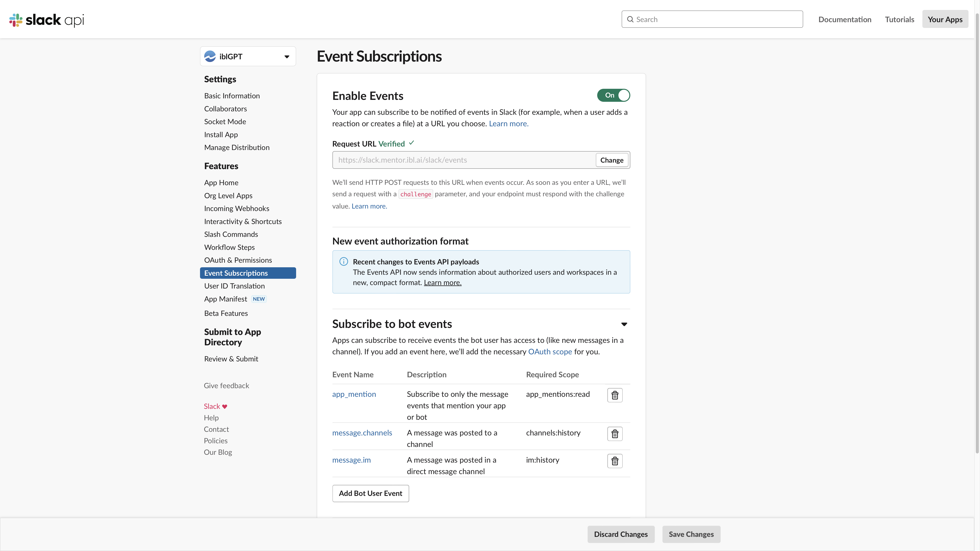
Task: Click Add Bot User Event button
Action: click(x=370, y=494)
